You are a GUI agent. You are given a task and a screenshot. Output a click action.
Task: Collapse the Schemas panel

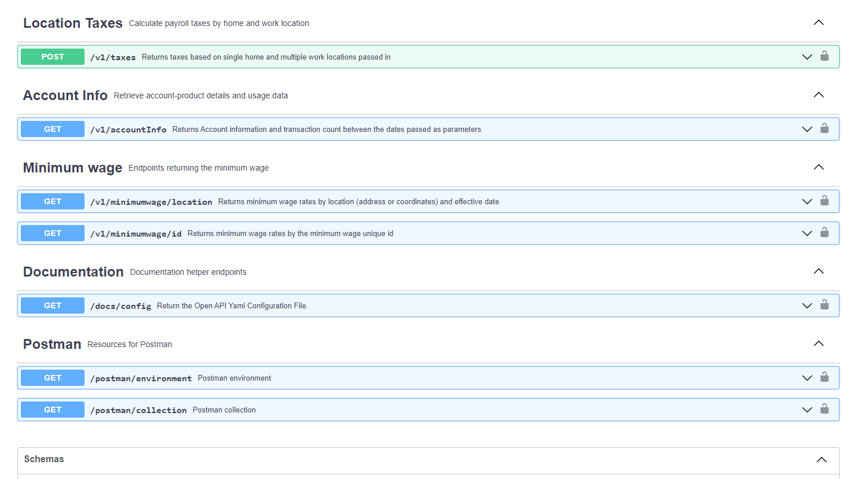[x=821, y=459]
